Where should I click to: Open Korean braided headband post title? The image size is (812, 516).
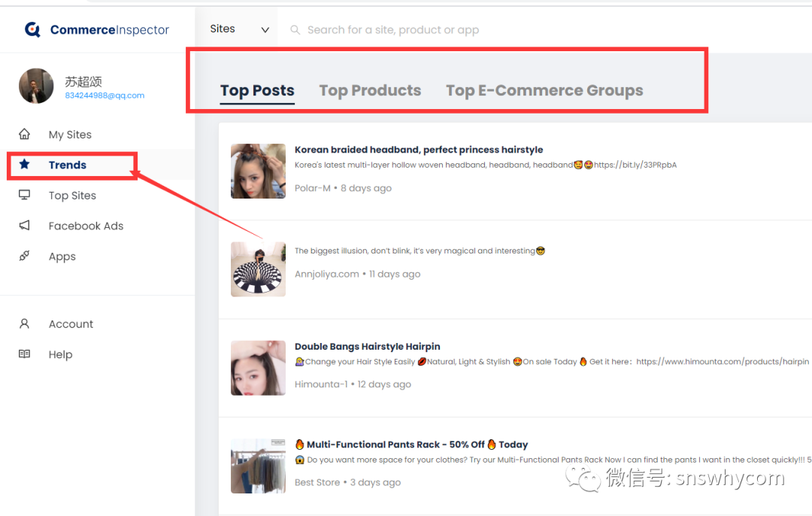pyautogui.click(x=419, y=150)
